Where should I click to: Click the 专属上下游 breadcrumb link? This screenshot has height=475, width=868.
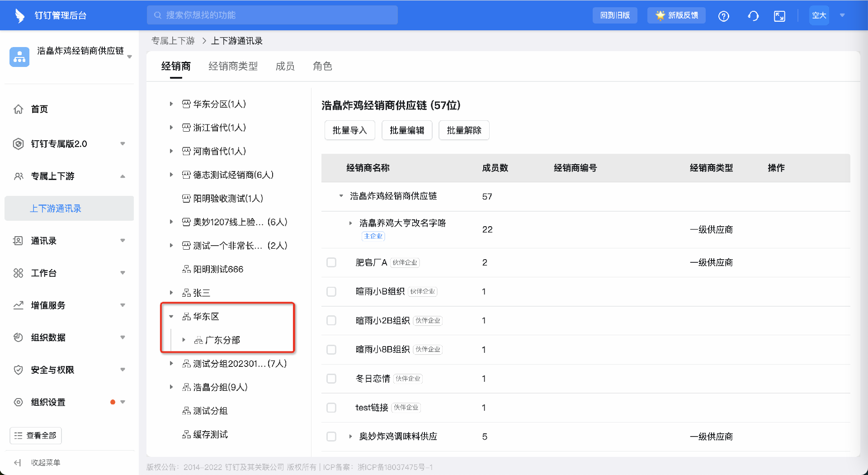(x=173, y=41)
